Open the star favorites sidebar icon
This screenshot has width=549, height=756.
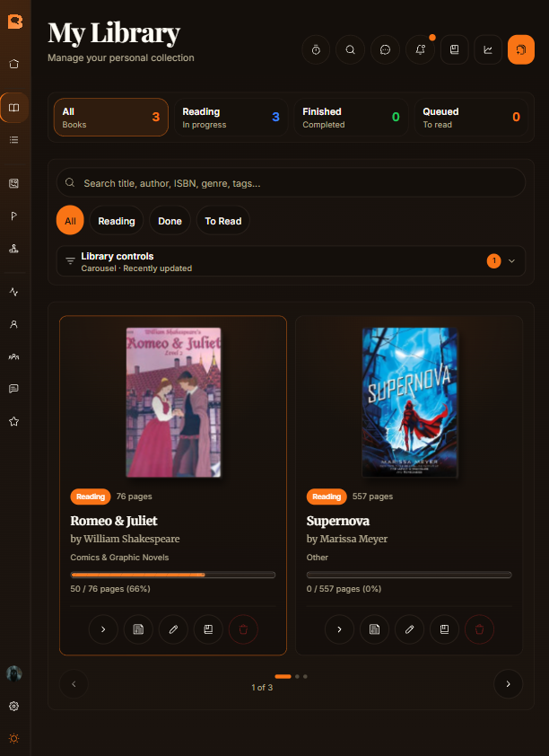(x=14, y=421)
